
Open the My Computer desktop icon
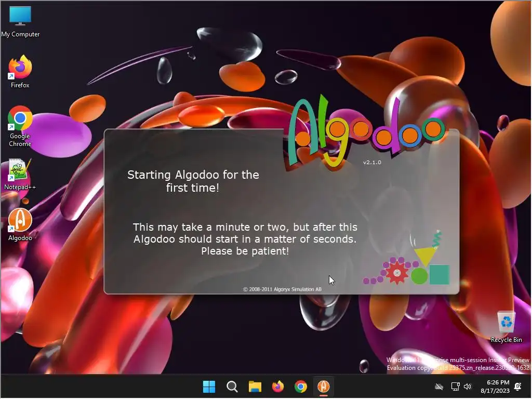pos(20,21)
